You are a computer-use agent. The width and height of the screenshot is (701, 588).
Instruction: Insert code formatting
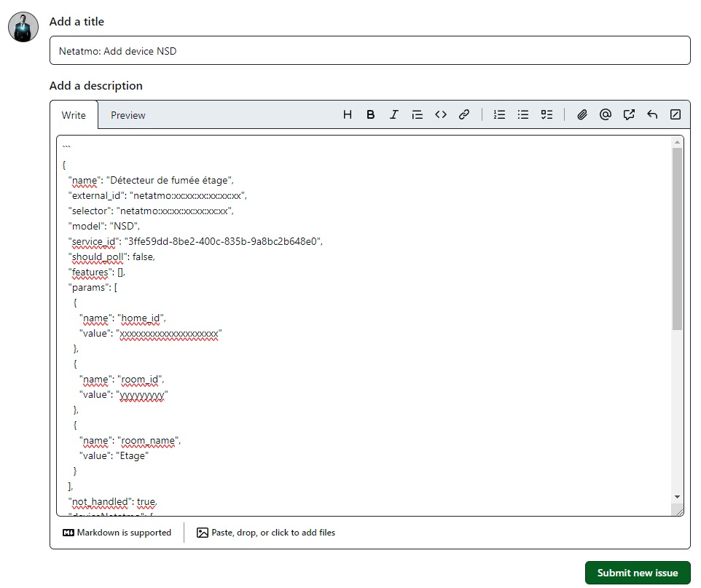441,114
